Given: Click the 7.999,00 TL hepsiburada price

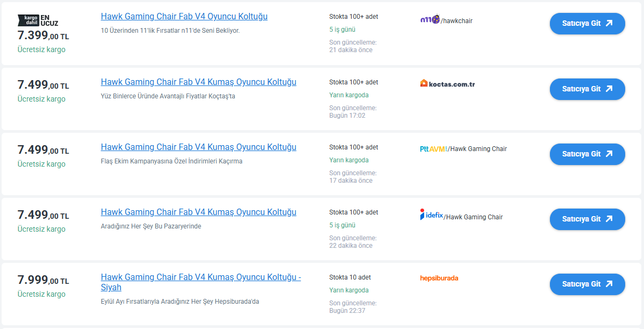Looking at the screenshot, I should (43, 280).
